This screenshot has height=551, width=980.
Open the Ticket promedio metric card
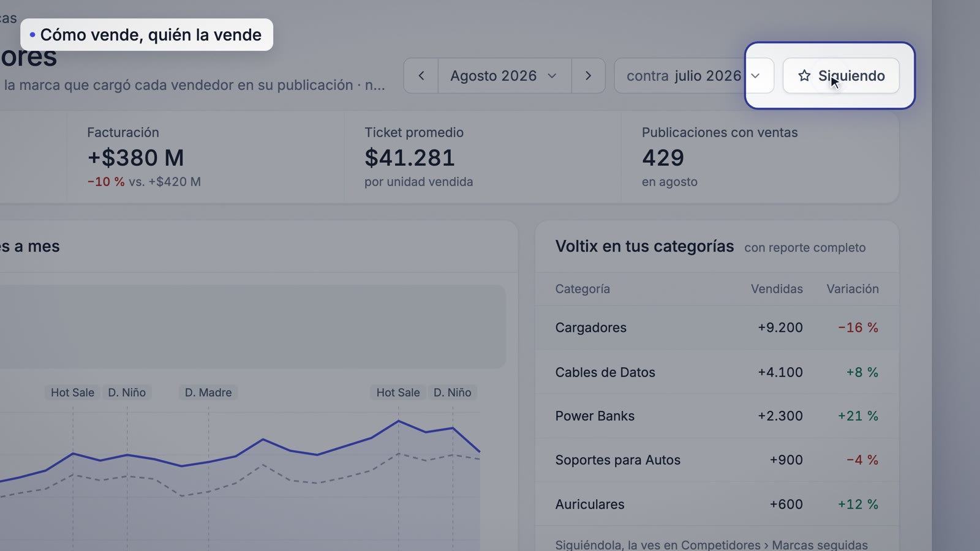[483, 157]
